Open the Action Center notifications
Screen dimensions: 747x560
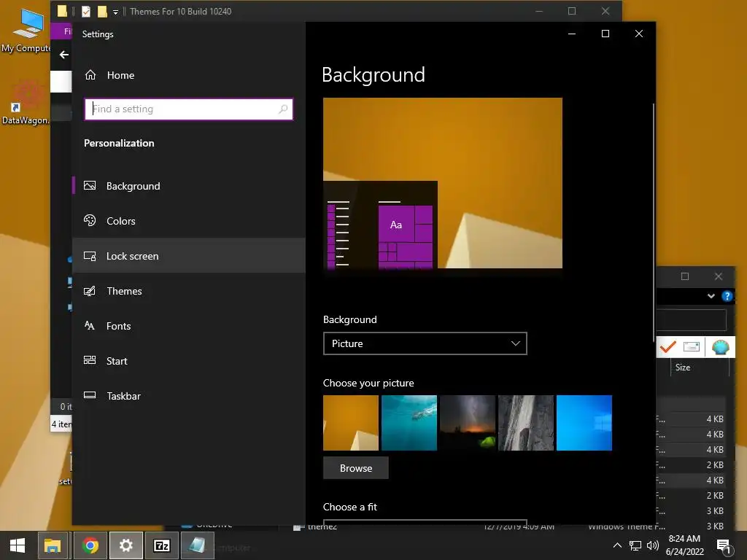[724, 546]
